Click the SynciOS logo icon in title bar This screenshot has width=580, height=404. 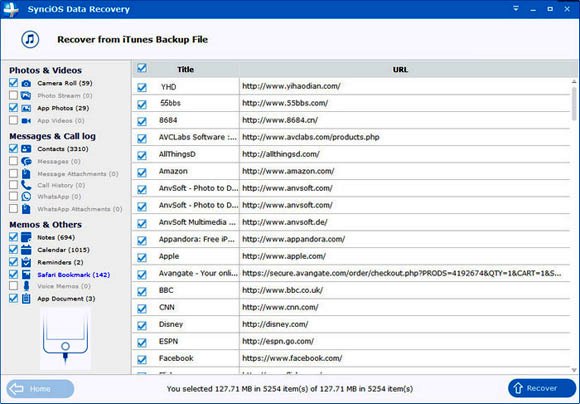pyautogui.click(x=10, y=9)
